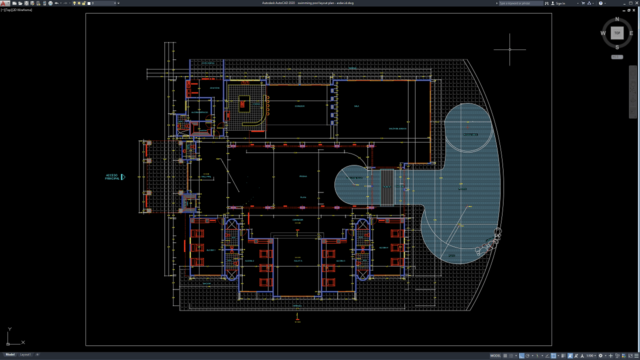Toggle the grid display icon in status bar
640x360 pixels.
click(x=505, y=356)
